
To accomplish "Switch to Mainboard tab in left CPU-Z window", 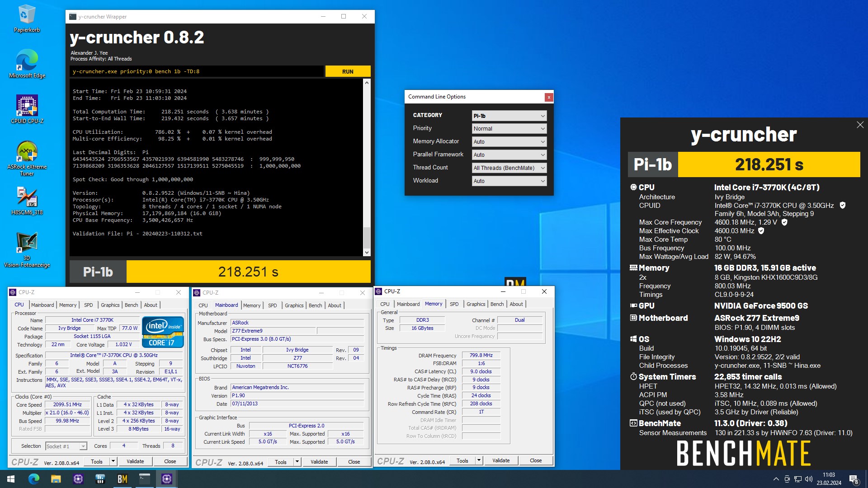I will (42, 305).
